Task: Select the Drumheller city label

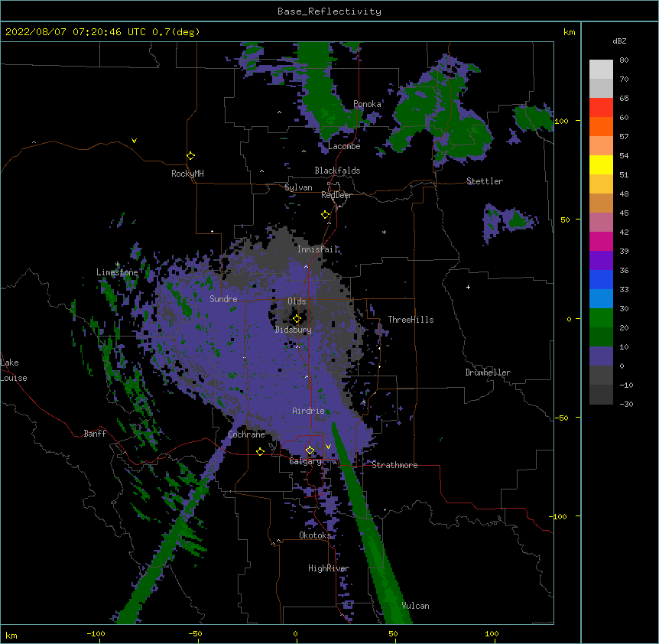Action: coord(488,372)
